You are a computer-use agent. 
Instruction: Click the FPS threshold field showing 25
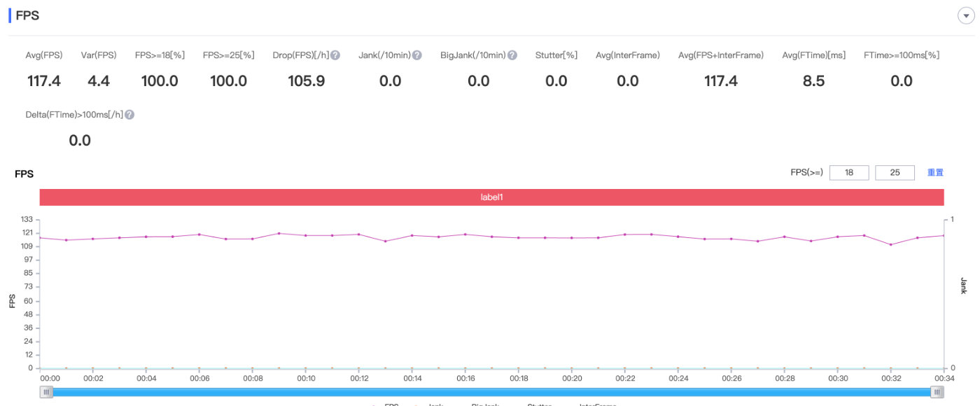click(x=895, y=173)
